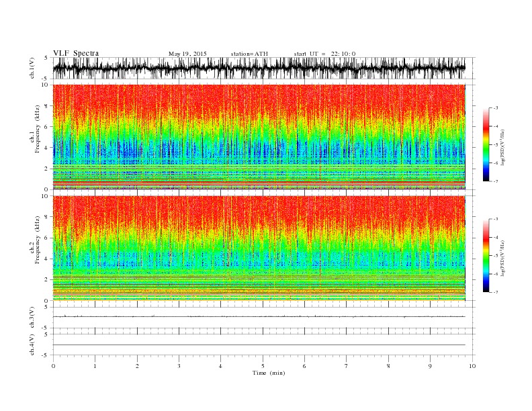Click the "Time (min)" x-axis label
The height and width of the screenshot is (411, 532).
[x=269, y=373]
